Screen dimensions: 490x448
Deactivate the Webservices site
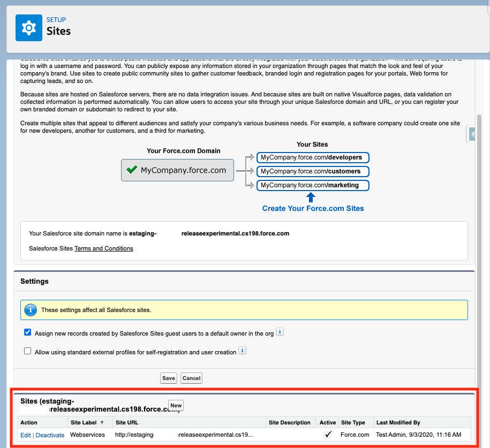coord(50,435)
